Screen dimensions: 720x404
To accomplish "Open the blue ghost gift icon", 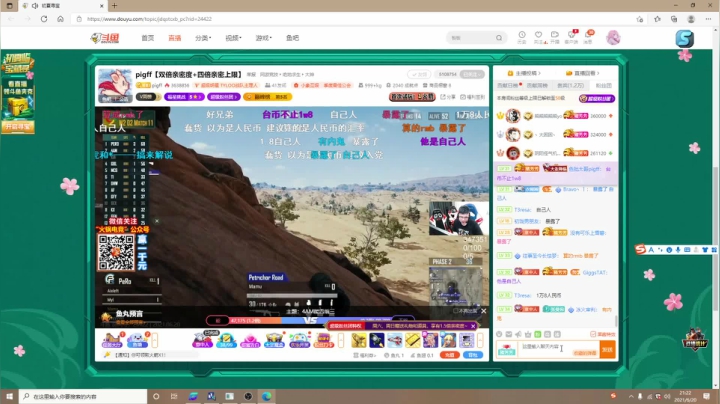I will tap(137, 340).
